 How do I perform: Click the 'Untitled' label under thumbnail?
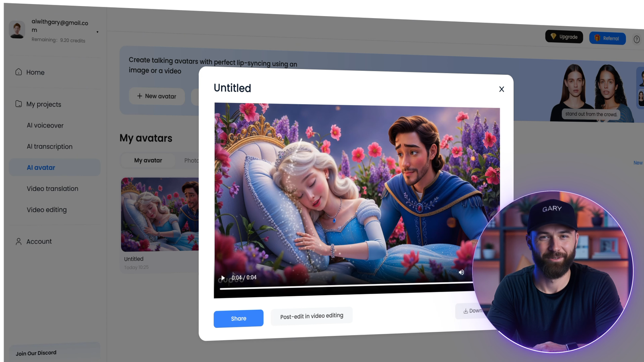click(134, 259)
